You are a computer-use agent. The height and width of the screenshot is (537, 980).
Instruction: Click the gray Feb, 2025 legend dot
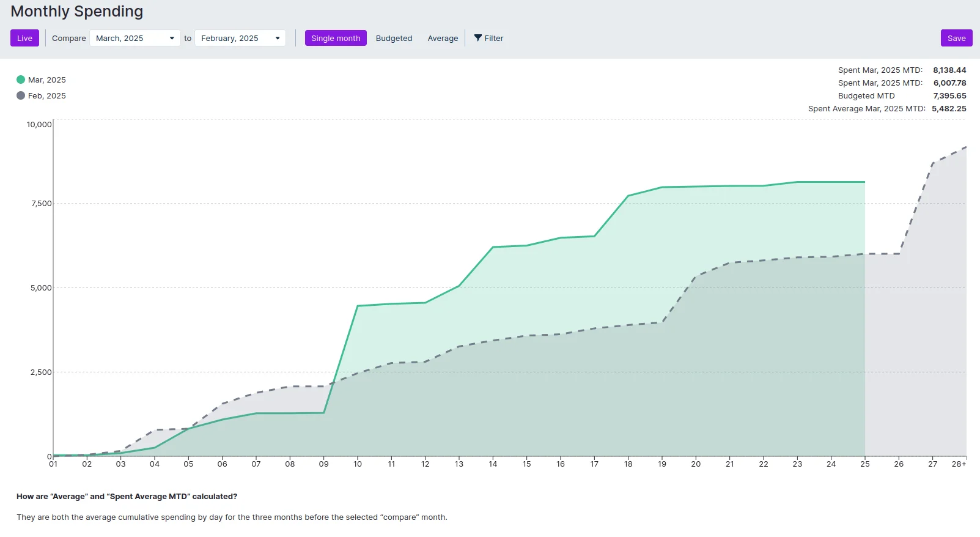tap(21, 95)
